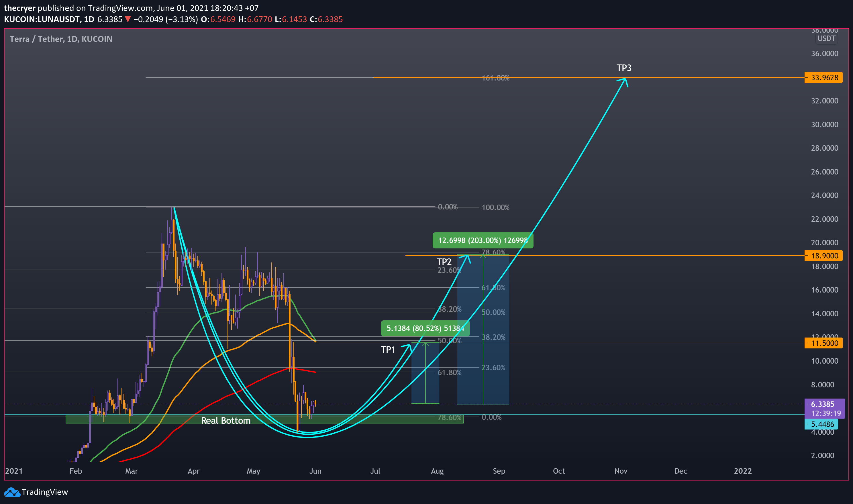Image resolution: width=853 pixels, height=504 pixels.
Task: Click the 100.00% Fibonacci level label
Action: [495, 207]
